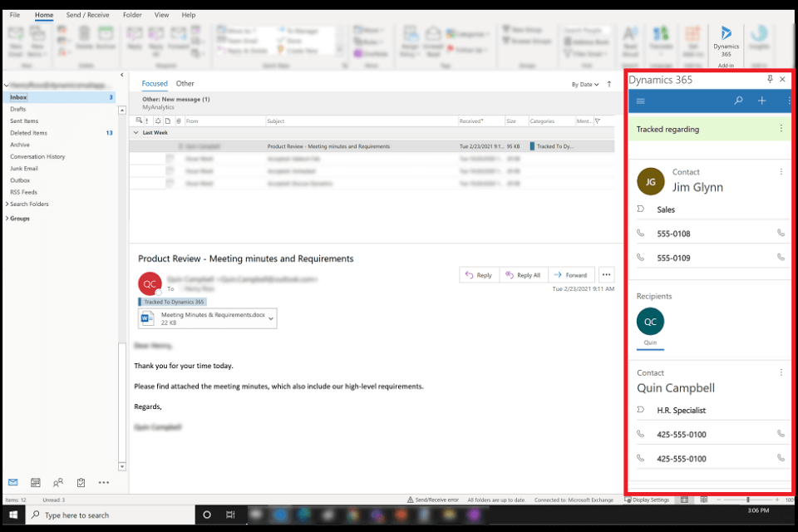Open the Calendar view in navigation bar

click(x=36, y=482)
